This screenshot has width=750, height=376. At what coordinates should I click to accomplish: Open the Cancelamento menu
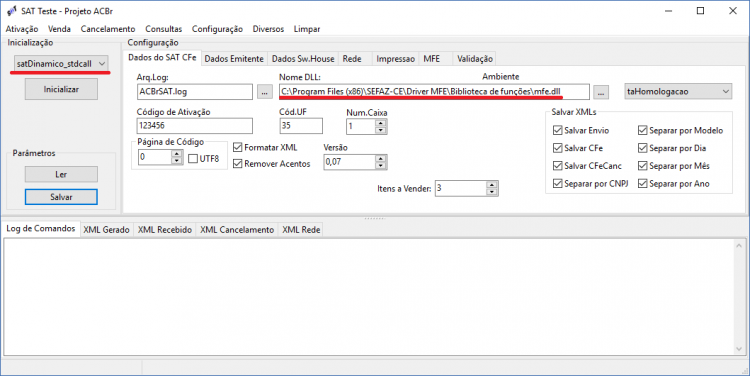[x=108, y=29]
